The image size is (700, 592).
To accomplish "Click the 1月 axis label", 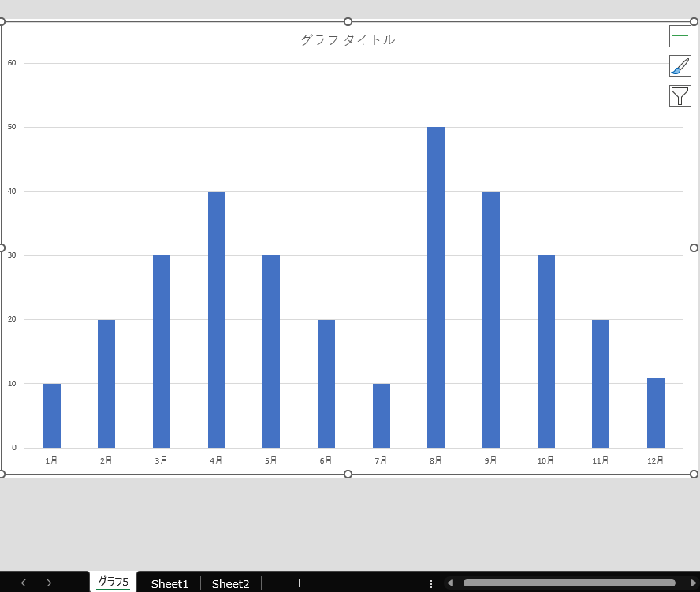I will click(x=51, y=460).
